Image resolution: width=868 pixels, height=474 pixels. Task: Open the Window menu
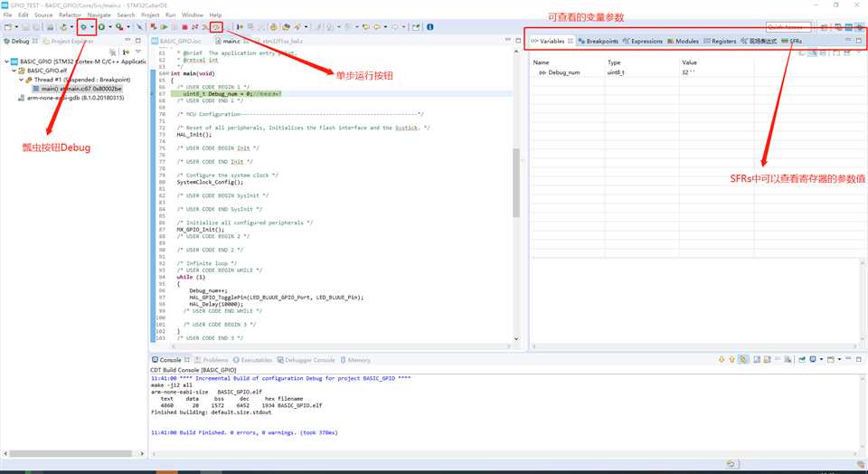pos(192,15)
